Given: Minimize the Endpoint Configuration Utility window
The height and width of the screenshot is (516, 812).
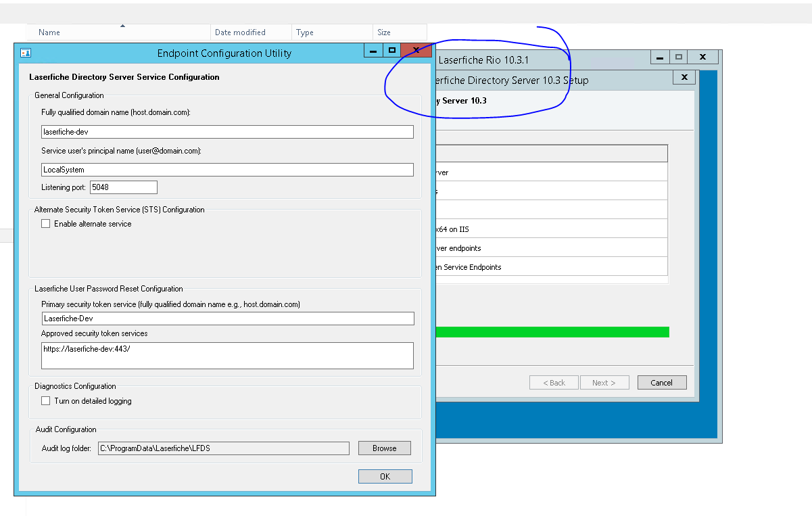Looking at the screenshot, I should pos(373,51).
